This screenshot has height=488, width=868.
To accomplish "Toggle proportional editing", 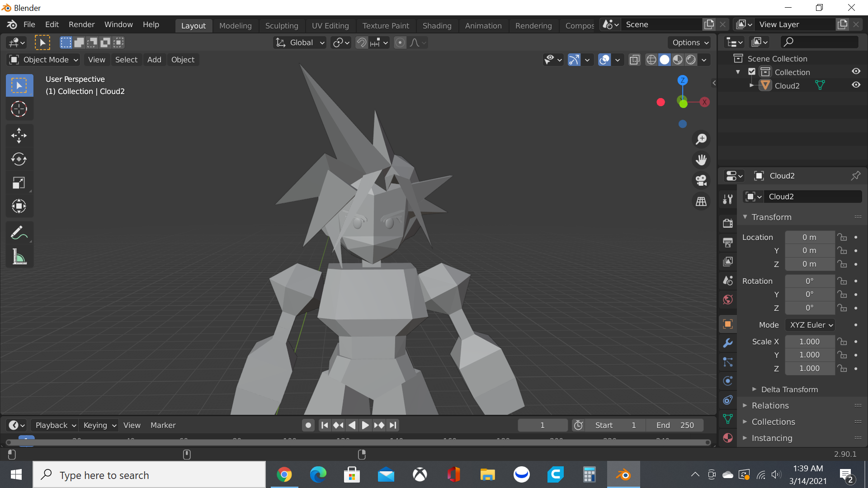I will pyautogui.click(x=400, y=42).
